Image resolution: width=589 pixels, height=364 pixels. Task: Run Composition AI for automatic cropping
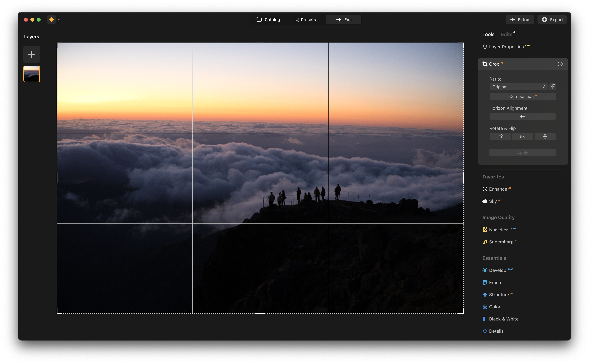click(x=523, y=96)
